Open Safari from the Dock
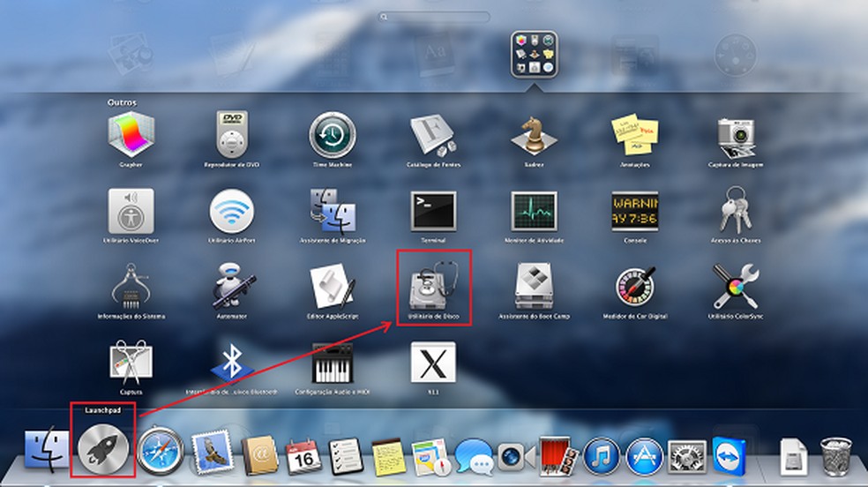The image size is (868, 487). (x=161, y=452)
